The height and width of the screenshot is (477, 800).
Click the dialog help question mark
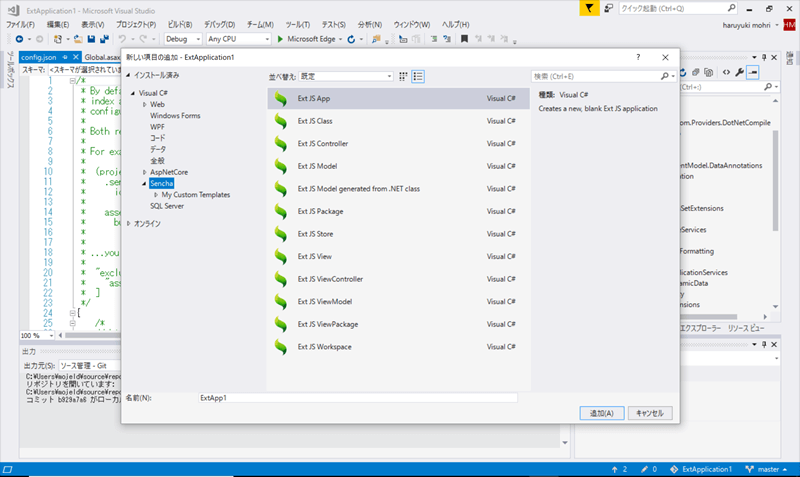tap(638, 57)
